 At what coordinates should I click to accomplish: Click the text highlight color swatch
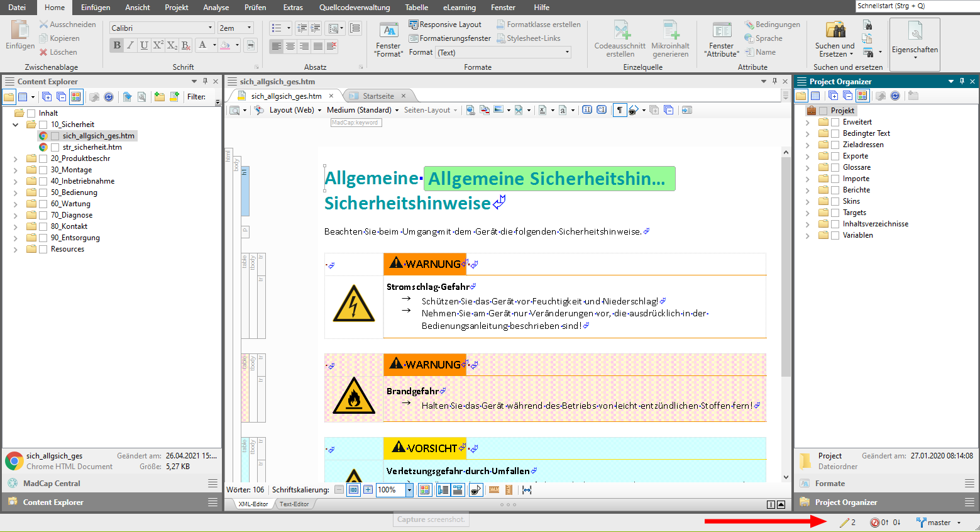[225, 45]
